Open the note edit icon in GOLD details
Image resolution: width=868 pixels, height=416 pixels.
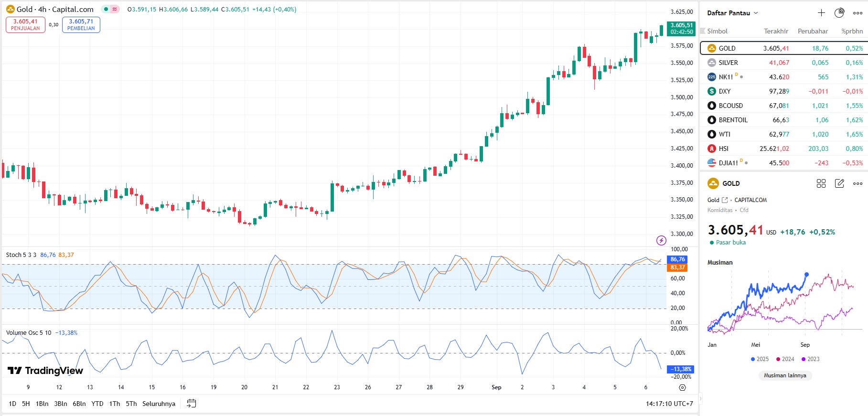(839, 183)
